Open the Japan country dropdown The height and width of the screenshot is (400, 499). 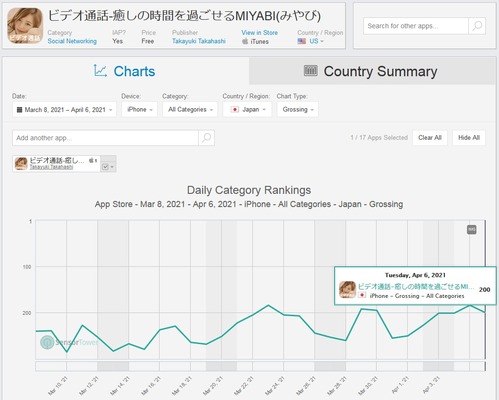click(247, 109)
